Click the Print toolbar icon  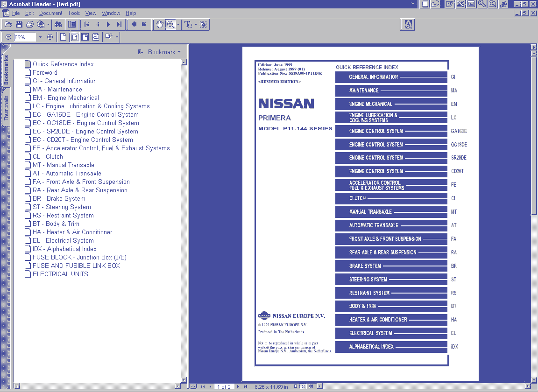(x=30, y=24)
